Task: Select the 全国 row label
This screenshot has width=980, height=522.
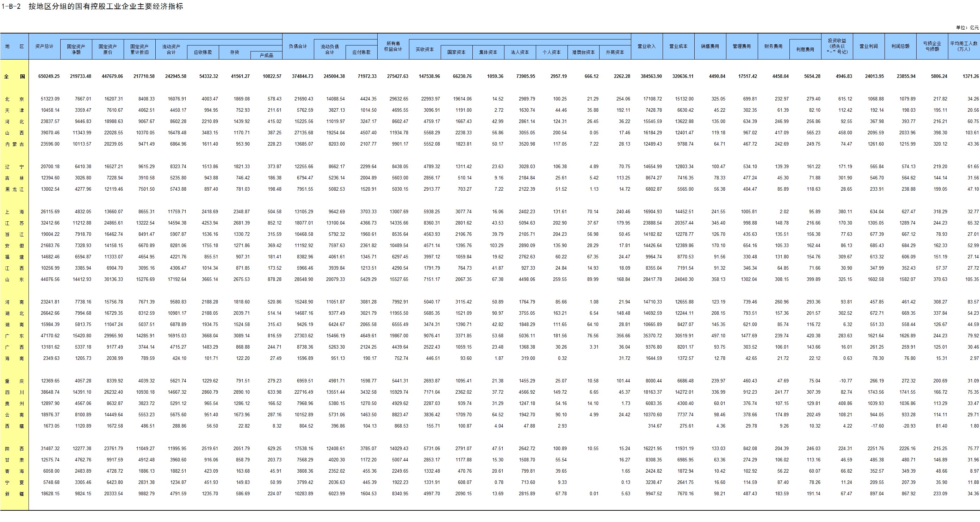Action: point(14,76)
